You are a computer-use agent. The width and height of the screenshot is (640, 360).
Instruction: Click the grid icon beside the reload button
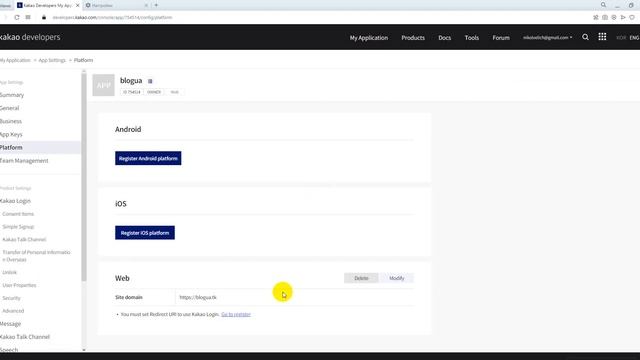[28, 17]
